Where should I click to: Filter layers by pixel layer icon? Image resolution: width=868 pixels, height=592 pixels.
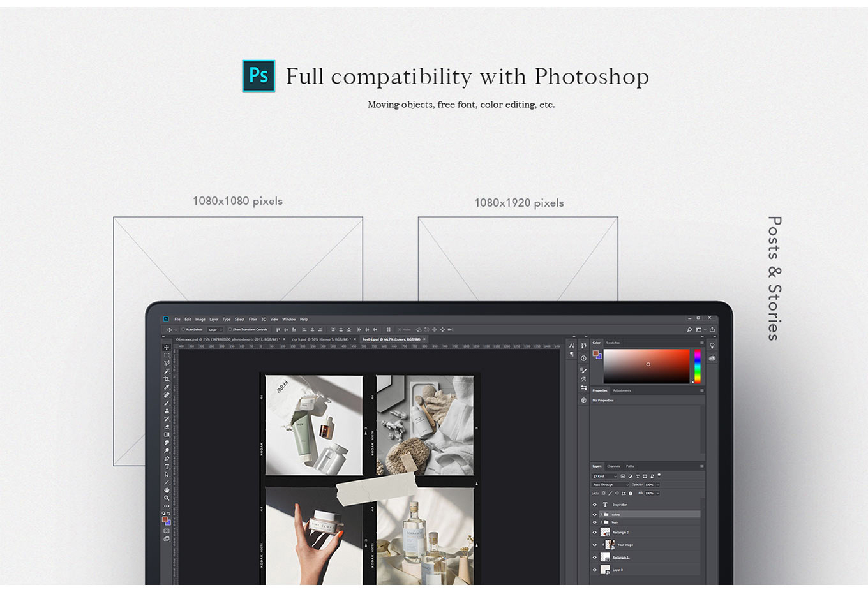[x=623, y=476]
